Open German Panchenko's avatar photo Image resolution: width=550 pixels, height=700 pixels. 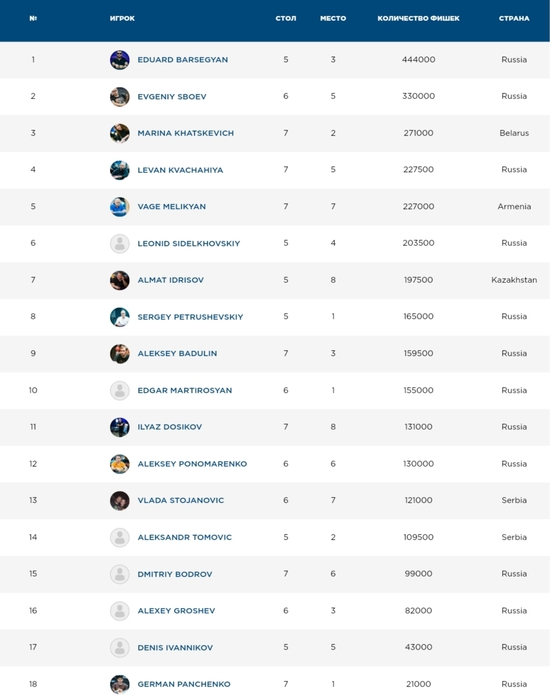tap(120, 684)
